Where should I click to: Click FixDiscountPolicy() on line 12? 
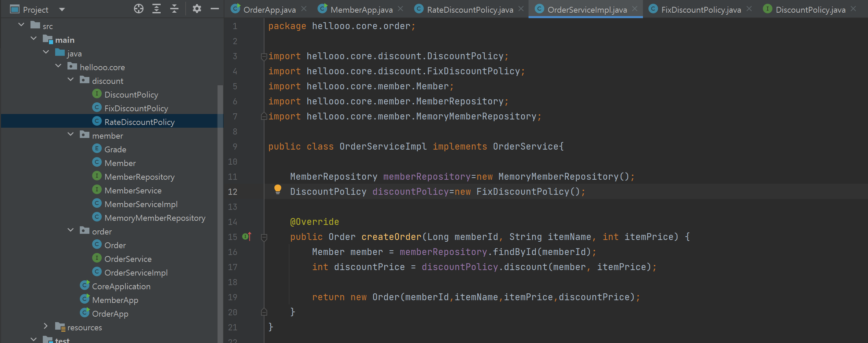528,192
